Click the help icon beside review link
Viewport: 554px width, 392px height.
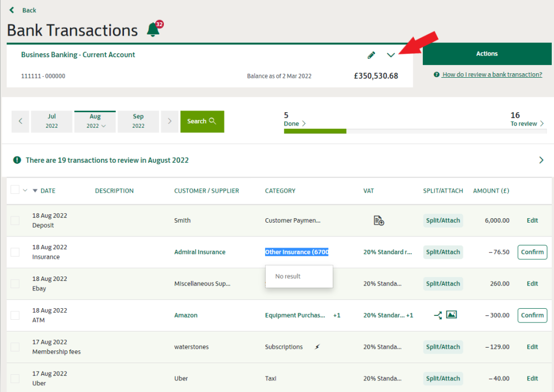pyautogui.click(x=437, y=75)
